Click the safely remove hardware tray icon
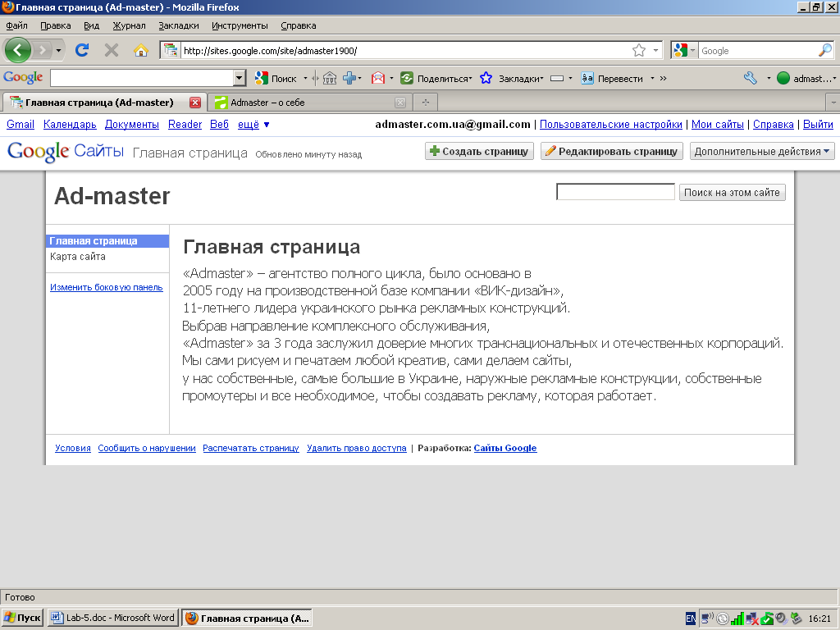 click(x=796, y=619)
